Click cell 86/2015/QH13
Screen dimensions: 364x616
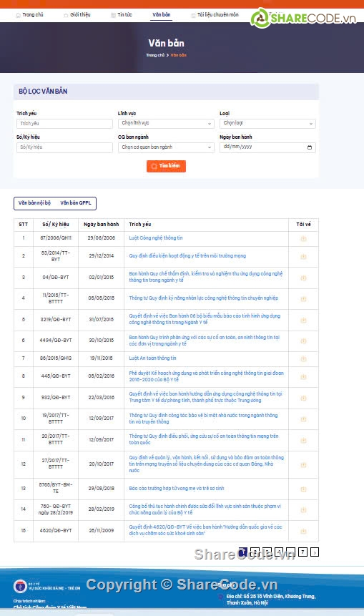click(x=56, y=358)
